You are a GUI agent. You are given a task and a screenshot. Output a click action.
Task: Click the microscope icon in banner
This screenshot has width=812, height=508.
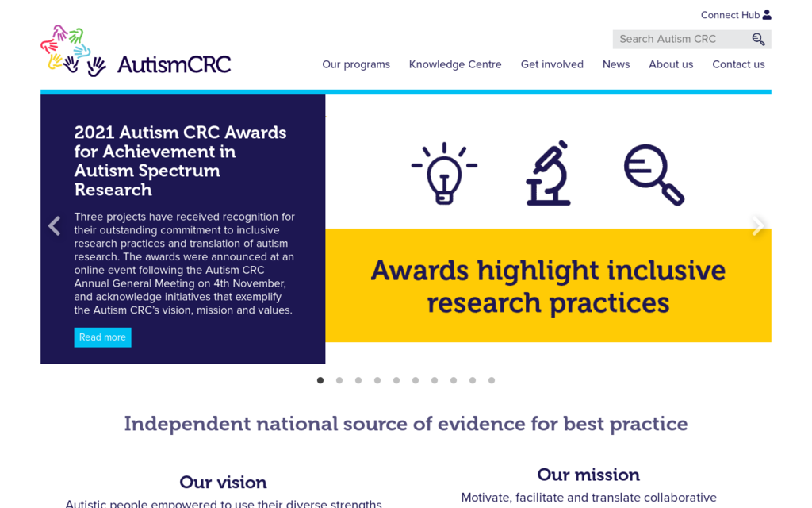coord(548,173)
